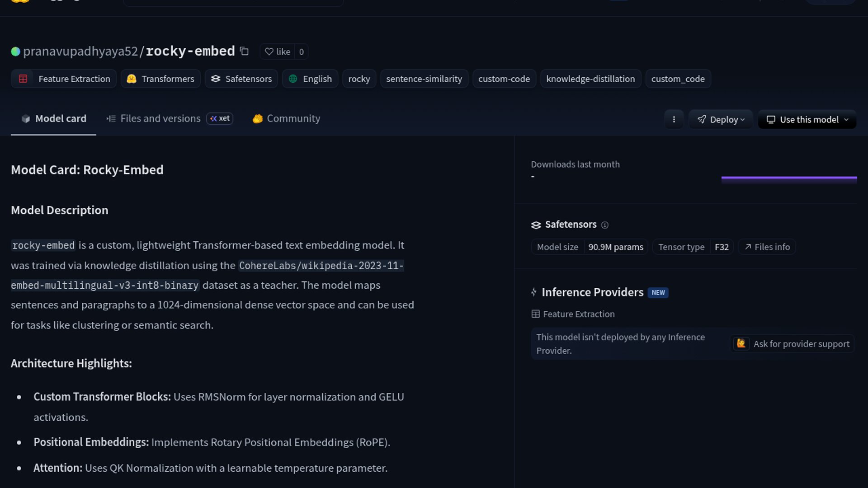This screenshot has width=868, height=488.
Task: Click the knowledge-distillation tag
Action: tap(590, 79)
